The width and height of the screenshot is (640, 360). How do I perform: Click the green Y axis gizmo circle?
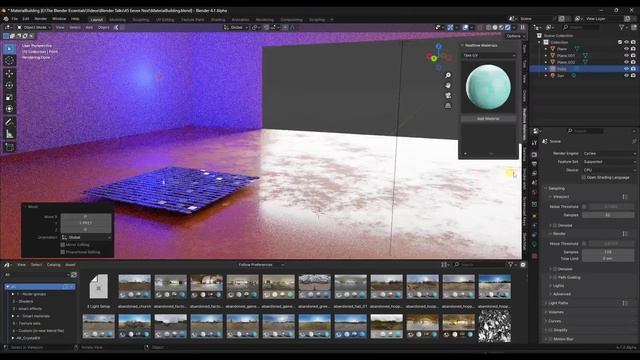[434, 59]
